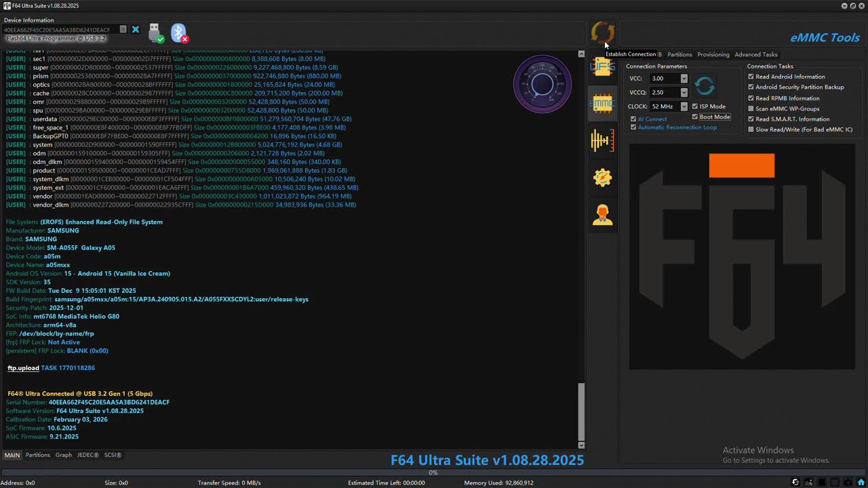Switch to the Partitions tab in eMMC Tools
Screen dimensions: 868x488
point(679,54)
